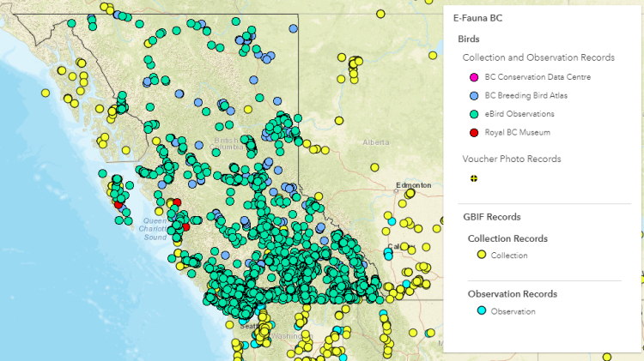Click the Voucher Photo Records heading
The width and height of the screenshot is (644, 361).
click(x=511, y=159)
